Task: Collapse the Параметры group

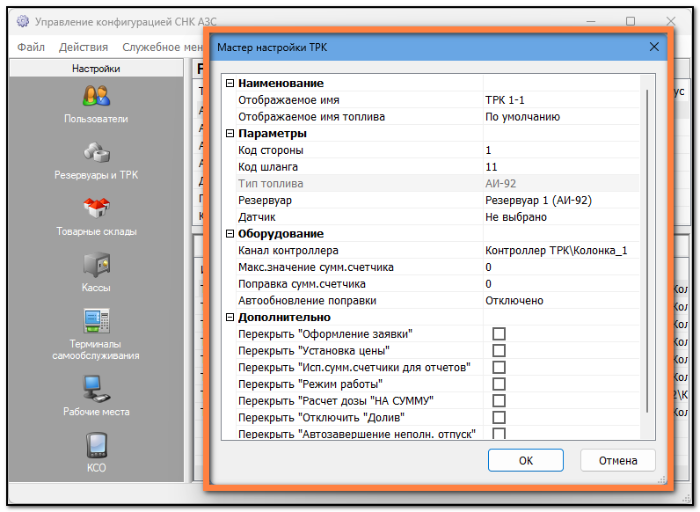Action: coord(230,133)
